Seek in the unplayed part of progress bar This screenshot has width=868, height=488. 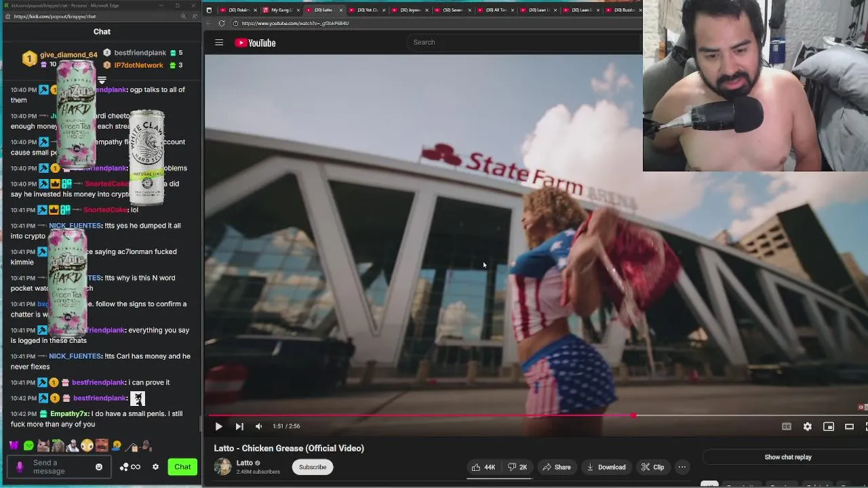749,415
